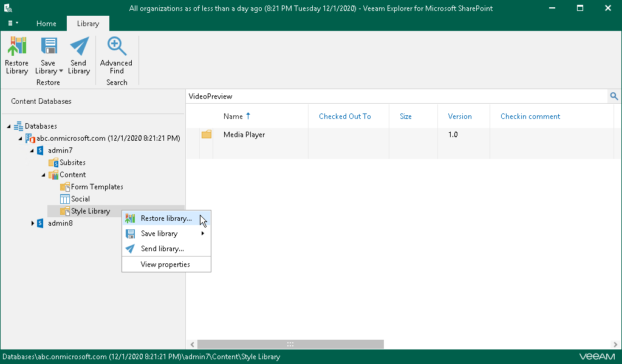Expand the admin8 site node
This screenshot has width=622, height=364.
tap(32, 223)
